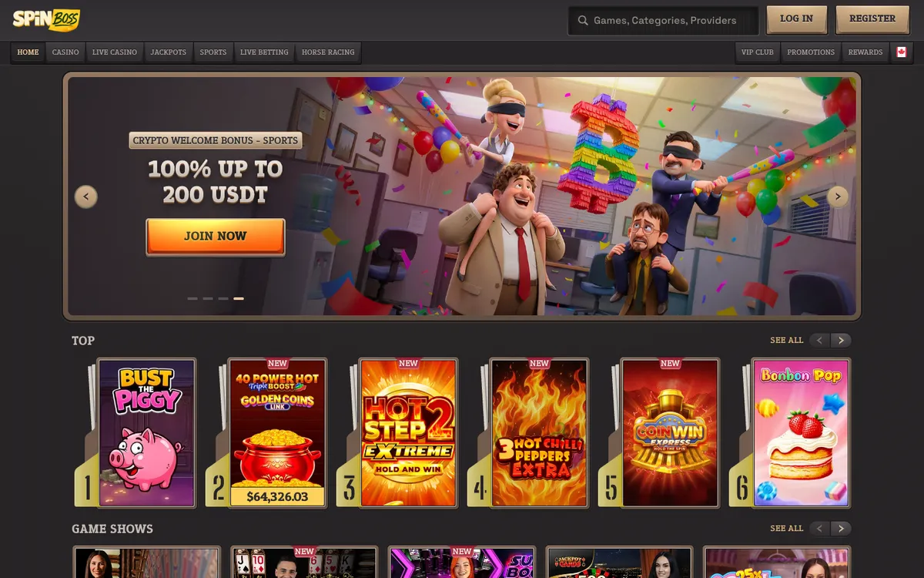The width and height of the screenshot is (924, 578).
Task: Open Hot Step 2 Extreme game
Action: 408,432
